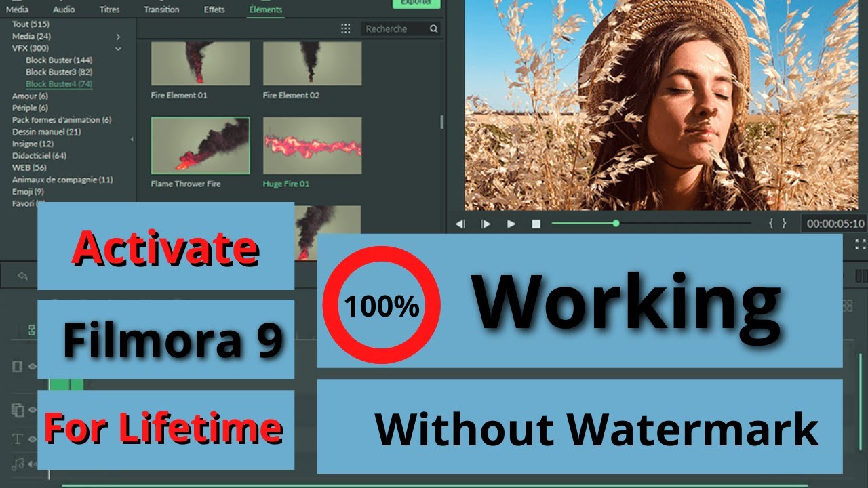The width and height of the screenshot is (868, 488).
Task: Mute the audio track speaker
Action: point(32,464)
